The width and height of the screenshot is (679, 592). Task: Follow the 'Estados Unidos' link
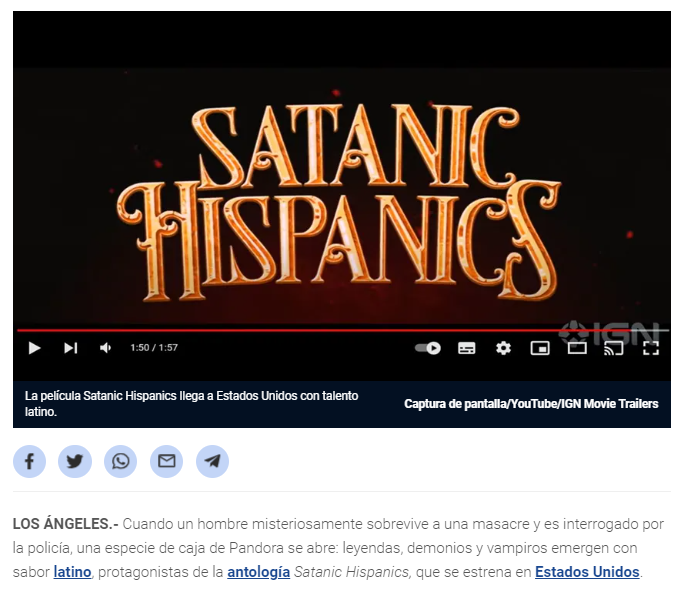(x=587, y=572)
